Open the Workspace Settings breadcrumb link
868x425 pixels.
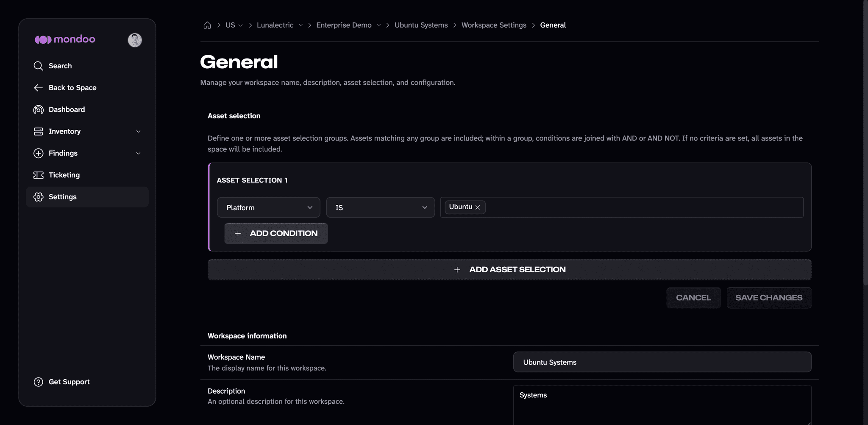point(494,25)
